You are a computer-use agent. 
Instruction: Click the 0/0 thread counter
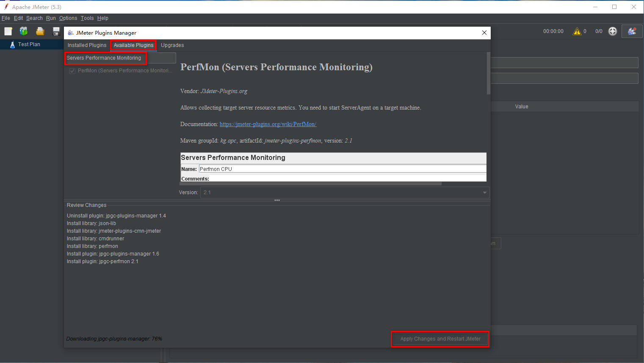coord(599,31)
